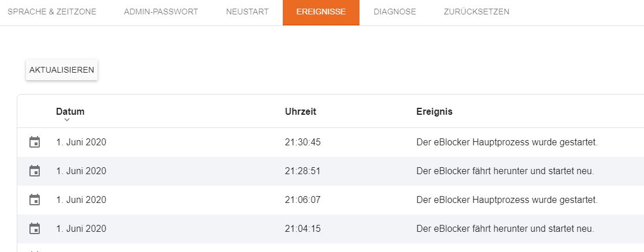The image size is (644, 252).
Task: Open the Sprache & Zeitzone tab
Action: (x=52, y=12)
